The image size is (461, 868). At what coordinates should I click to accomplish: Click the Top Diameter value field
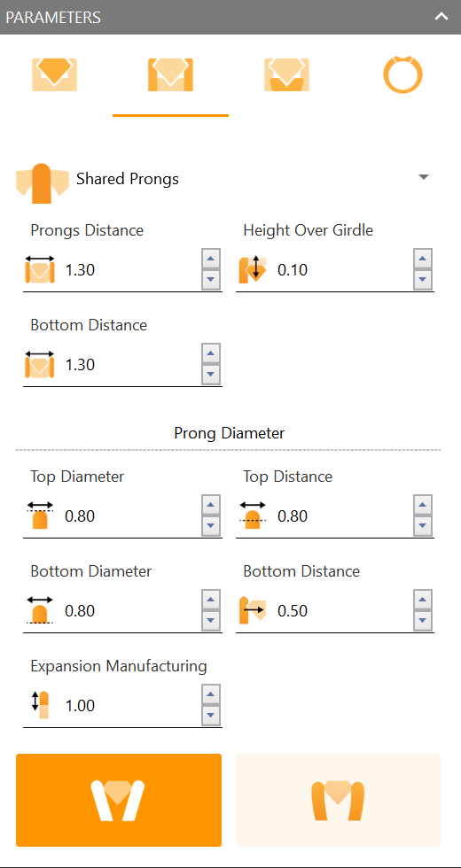pyautogui.click(x=131, y=516)
